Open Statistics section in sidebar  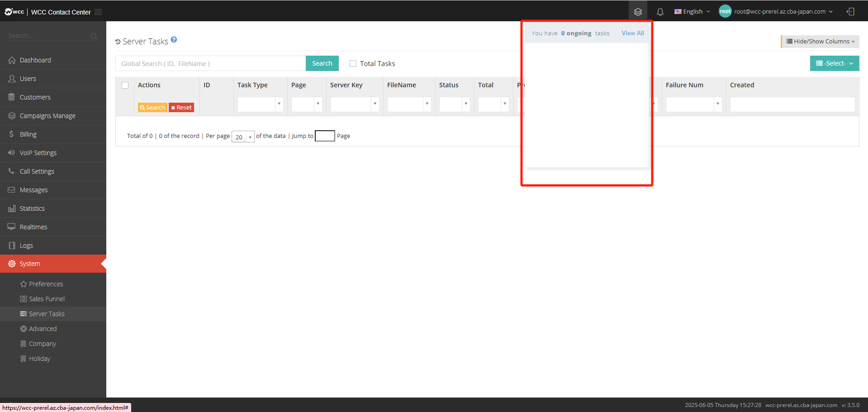tap(53, 208)
